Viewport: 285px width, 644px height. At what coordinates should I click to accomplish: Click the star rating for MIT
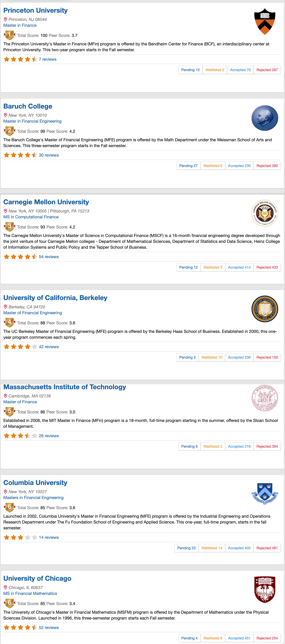[20, 436]
